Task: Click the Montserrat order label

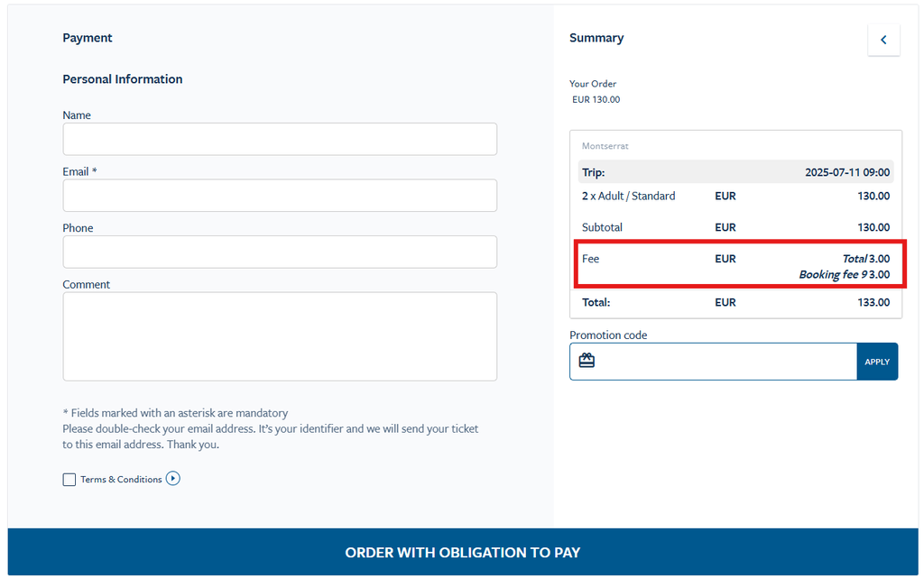Action: pos(605,146)
